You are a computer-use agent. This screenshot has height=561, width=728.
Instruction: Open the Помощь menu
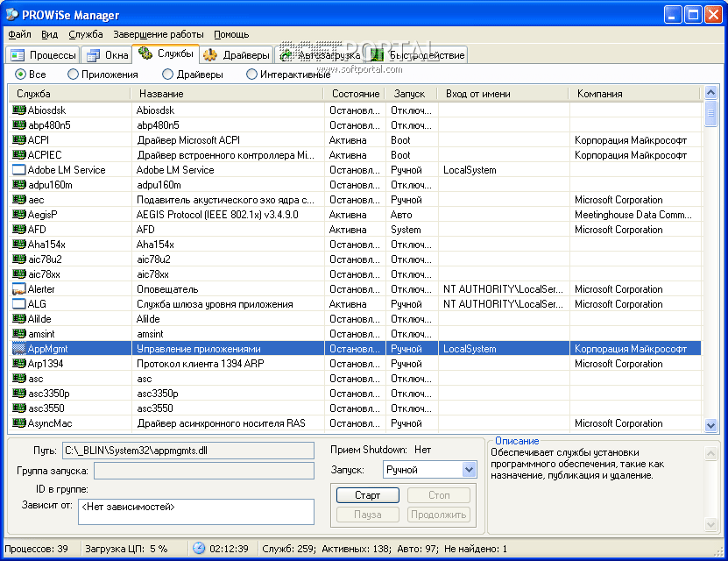[231, 34]
